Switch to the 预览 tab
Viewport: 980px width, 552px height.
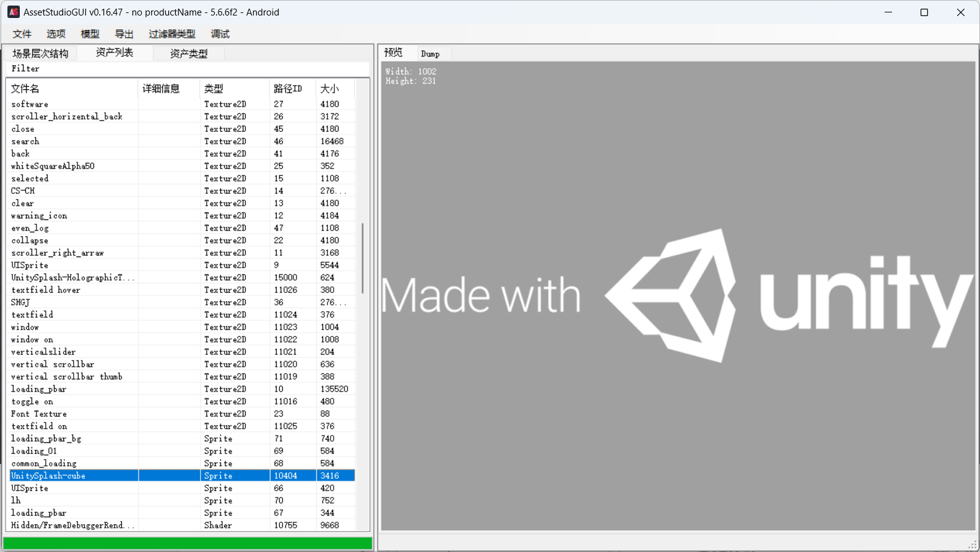pyautogui.click(x=393, y=53)
